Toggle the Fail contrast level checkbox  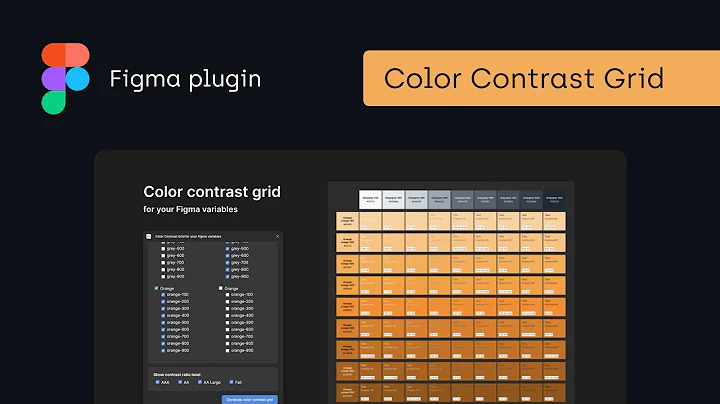[231, 382]
